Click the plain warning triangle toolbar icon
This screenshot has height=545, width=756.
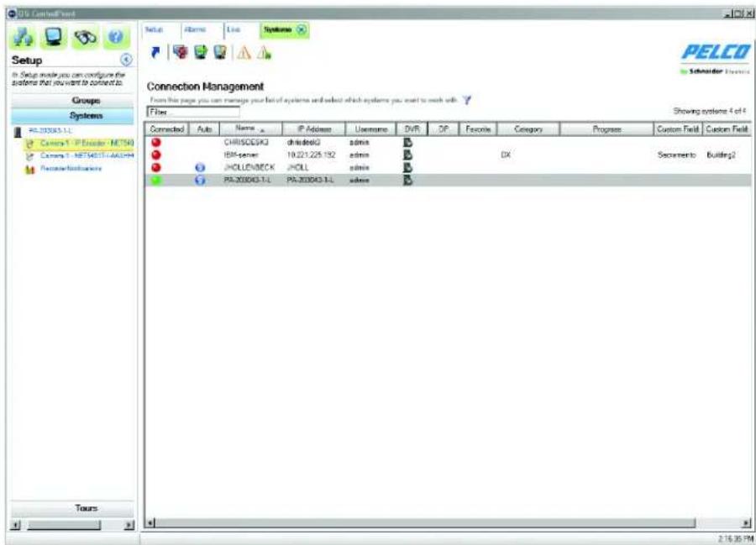pyautogui.click(x=244, y=52)
